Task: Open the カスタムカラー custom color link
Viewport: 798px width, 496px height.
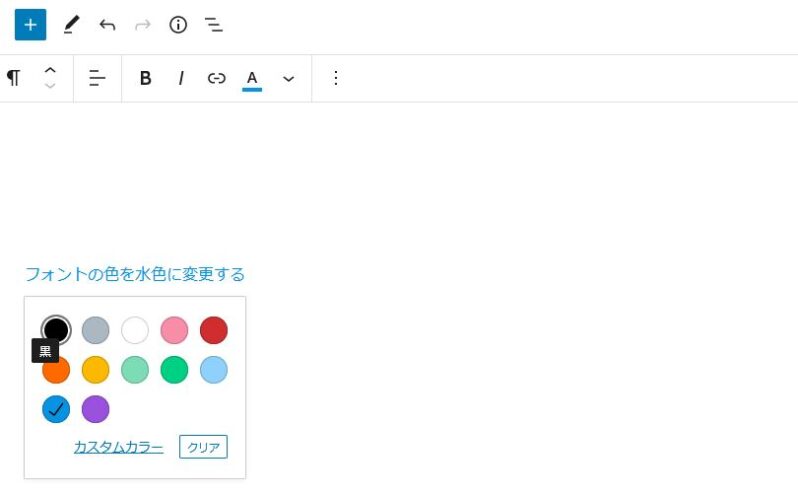Action: pyautogui.click(x=118, y=447)
